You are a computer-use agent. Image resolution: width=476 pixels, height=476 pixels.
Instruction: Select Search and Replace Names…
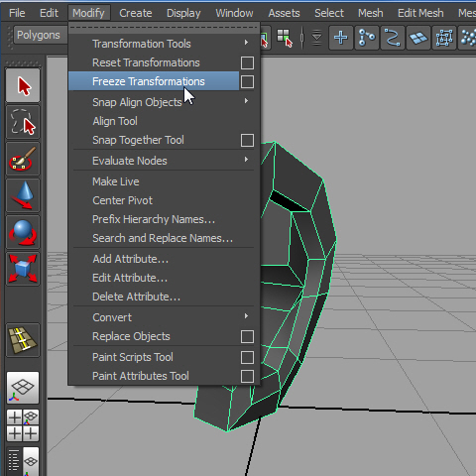(x=164, y=238)
